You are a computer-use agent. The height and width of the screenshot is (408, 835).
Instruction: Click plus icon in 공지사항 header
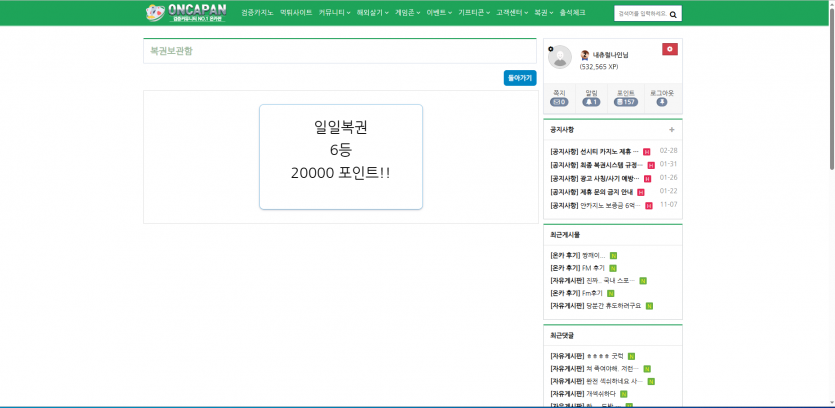[672, 129]
